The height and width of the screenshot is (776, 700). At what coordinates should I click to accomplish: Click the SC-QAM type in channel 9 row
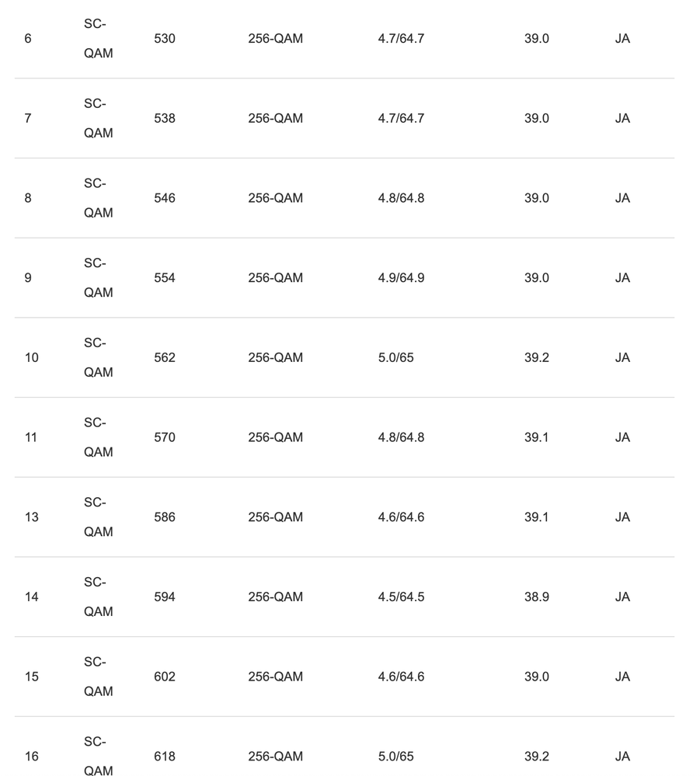(98, 278)
